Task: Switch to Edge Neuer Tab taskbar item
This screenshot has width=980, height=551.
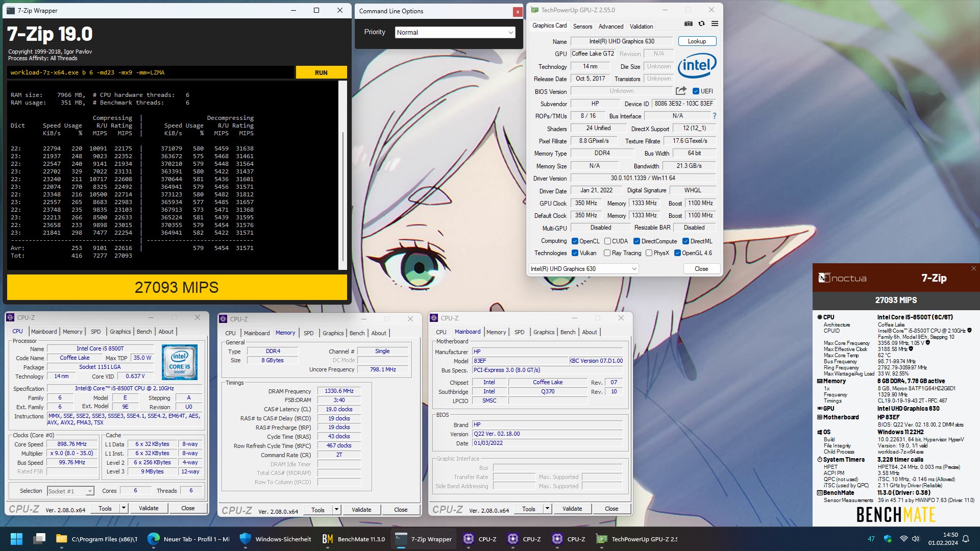Action: (188, 539)
